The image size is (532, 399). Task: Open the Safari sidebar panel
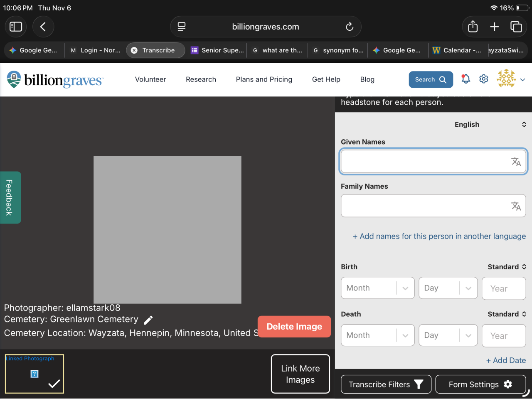coord(16,27)
